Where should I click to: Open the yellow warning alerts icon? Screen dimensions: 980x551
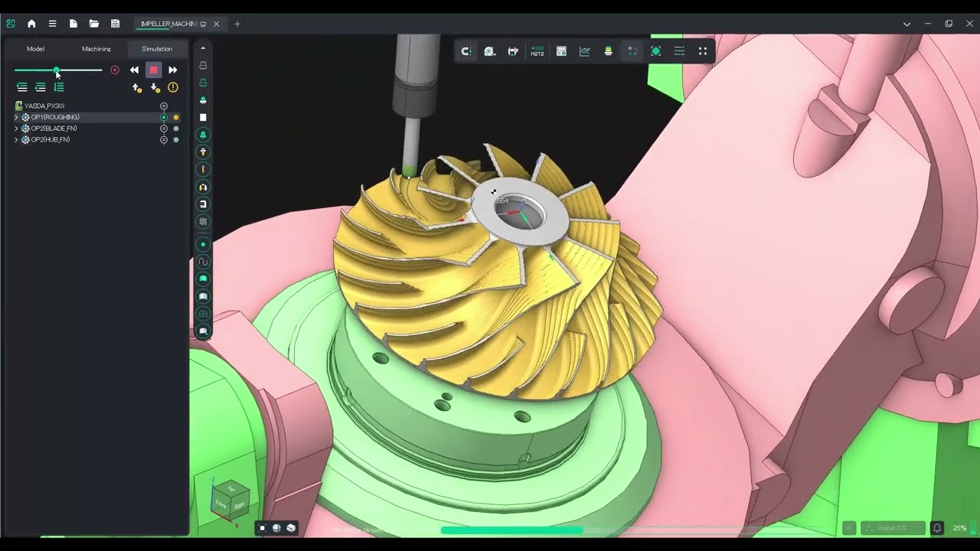(x=173, y=87)
